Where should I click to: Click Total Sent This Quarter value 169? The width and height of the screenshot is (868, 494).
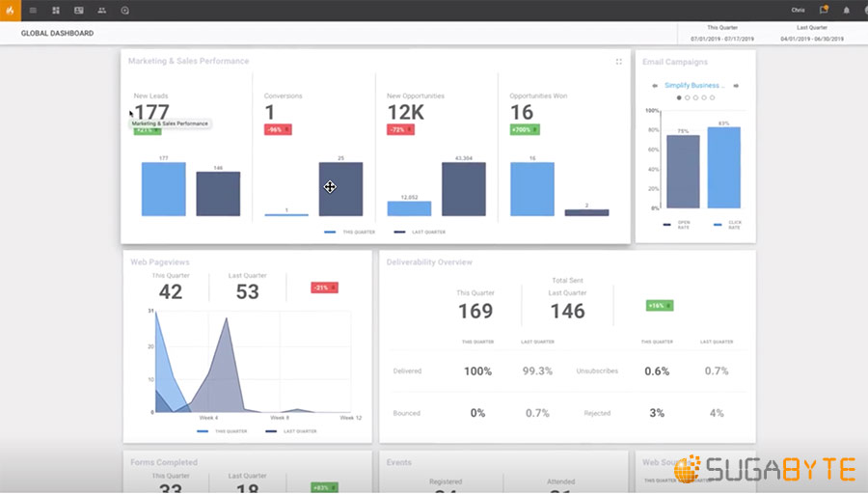pos(475,312)
